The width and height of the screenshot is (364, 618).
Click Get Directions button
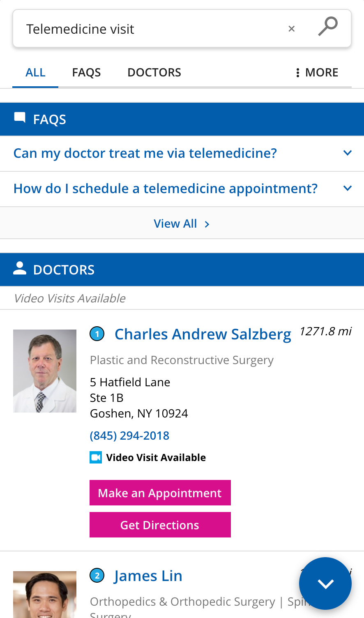tap(160, 525)
